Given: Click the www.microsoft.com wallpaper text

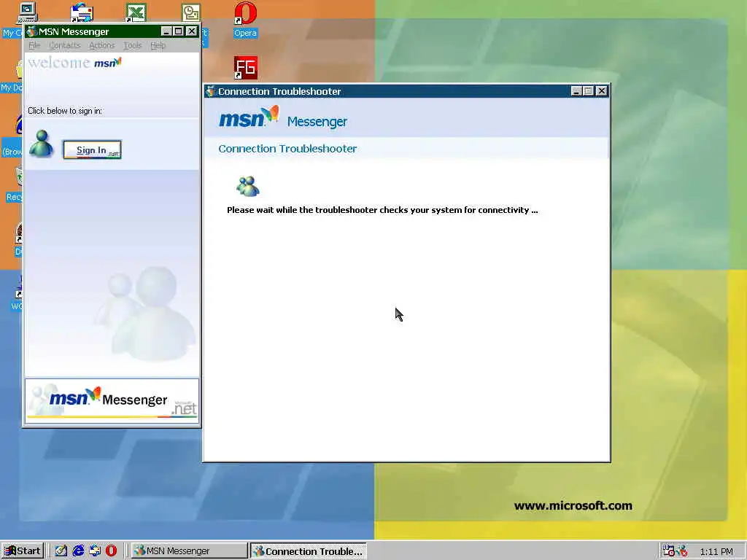Looking at the screenshot, I should coord(573,506).
